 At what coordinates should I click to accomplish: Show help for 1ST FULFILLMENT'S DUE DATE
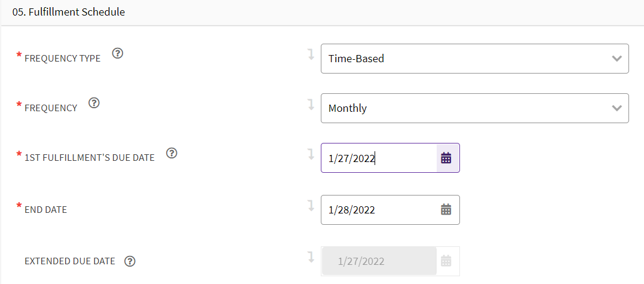(172, 153)
